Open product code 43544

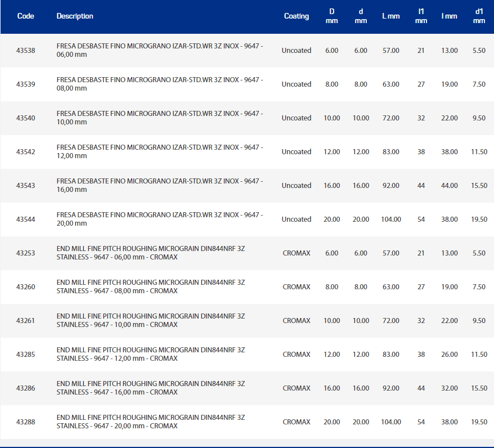tap(25, 219)
